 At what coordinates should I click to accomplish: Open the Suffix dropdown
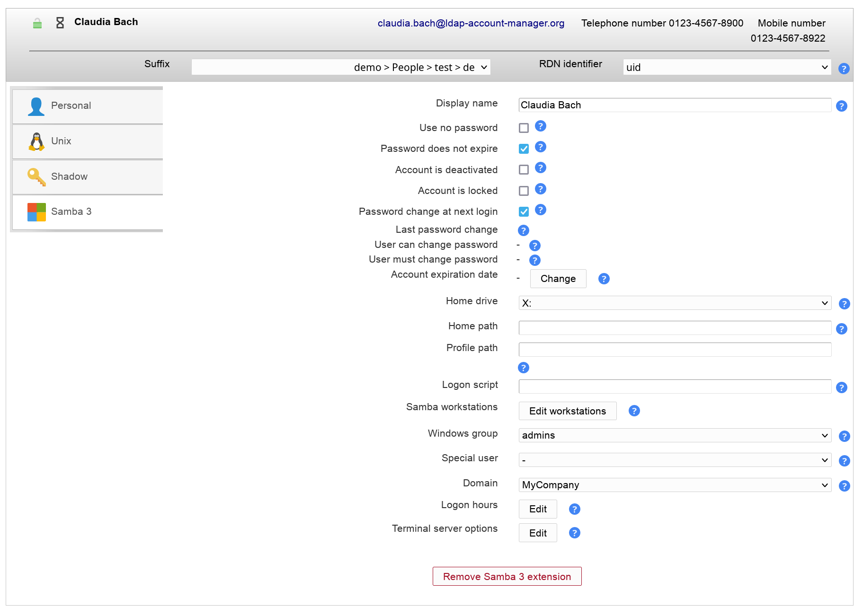coord(341,67)
